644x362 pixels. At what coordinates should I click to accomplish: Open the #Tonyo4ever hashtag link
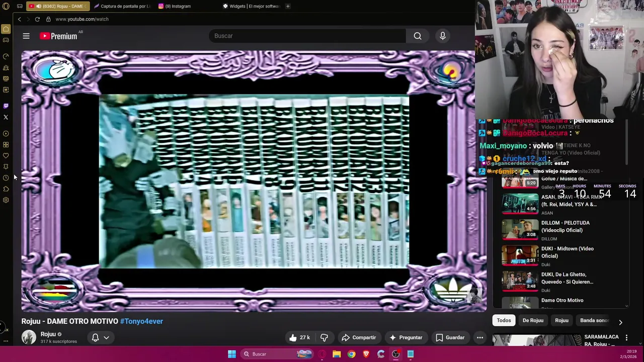click(x=141, y=321)
